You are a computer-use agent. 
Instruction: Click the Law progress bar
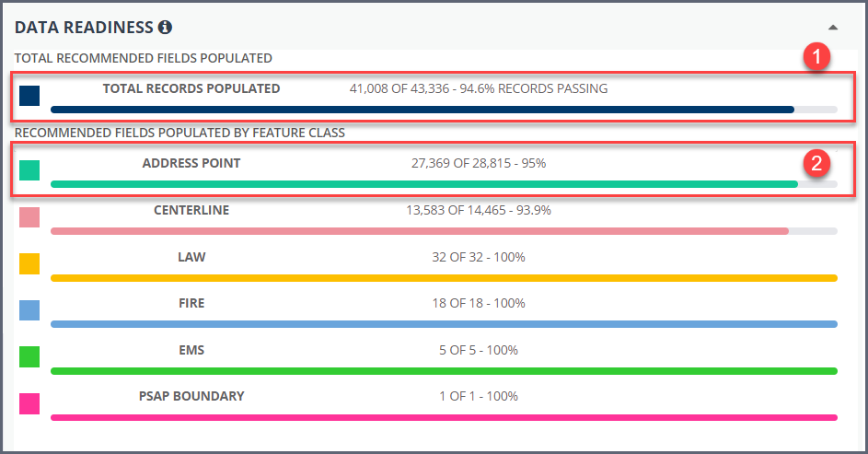pyautogui.click(x=444, y=278)
